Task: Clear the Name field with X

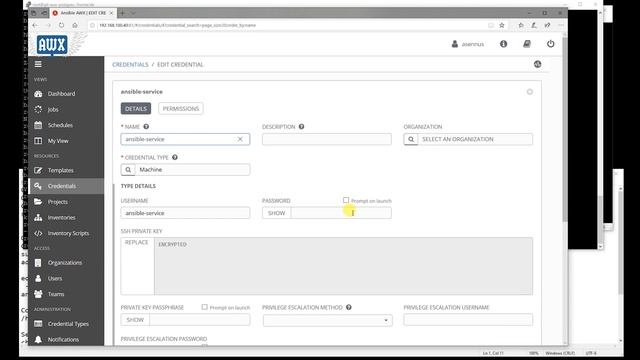Action: point(240,139)
